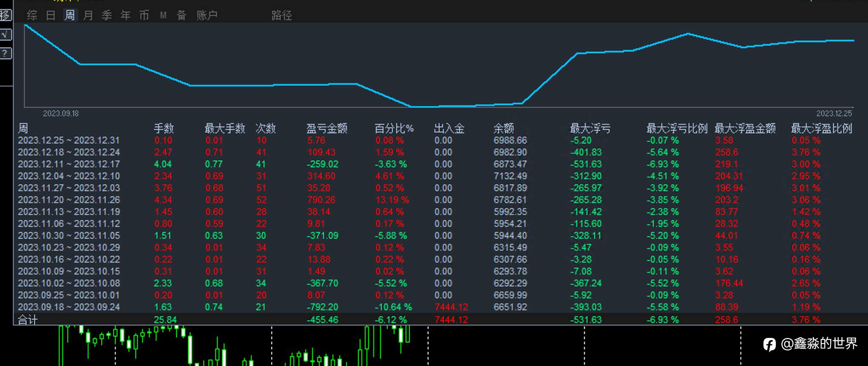Select row 2023.10.09 ~ 2023.10.15

pos(440,272)
